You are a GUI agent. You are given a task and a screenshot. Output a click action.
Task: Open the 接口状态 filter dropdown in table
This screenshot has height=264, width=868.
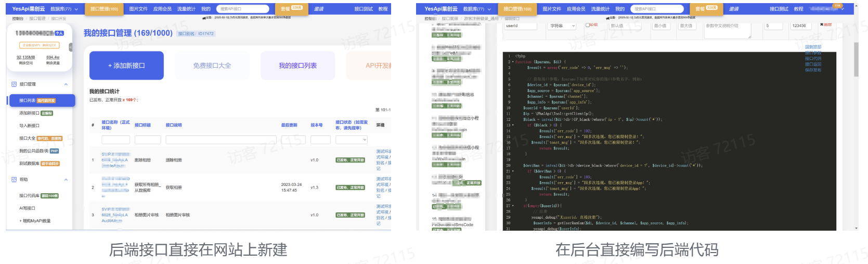coord(351,140)
